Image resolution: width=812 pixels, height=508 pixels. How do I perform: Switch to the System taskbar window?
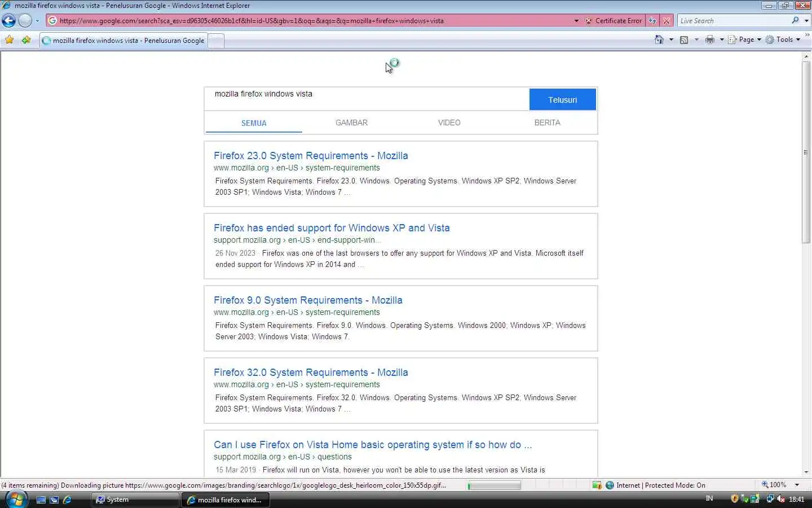coord(135,500)
